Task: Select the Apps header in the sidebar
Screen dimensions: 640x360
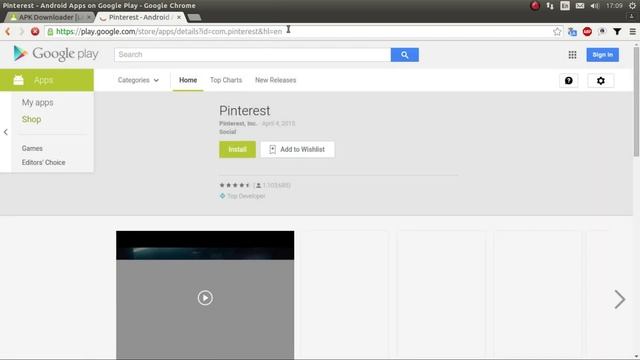Action: tap(47, 80)
